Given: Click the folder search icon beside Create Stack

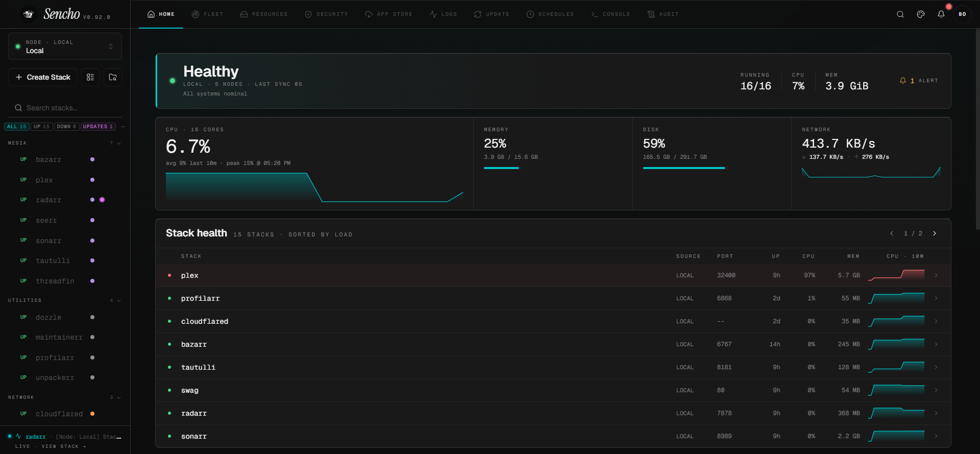Looking at the screenshot, I should pos(113,77).
